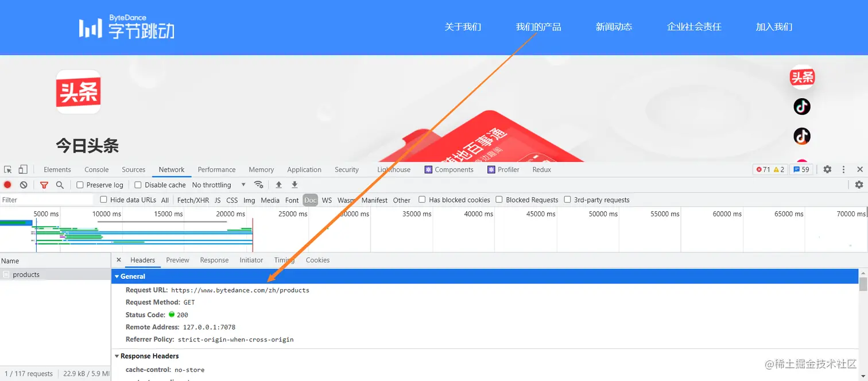This screenshot has width=868, height=381.
Task: Click the 新闻动态 nav link
Action: click(614, 27)
